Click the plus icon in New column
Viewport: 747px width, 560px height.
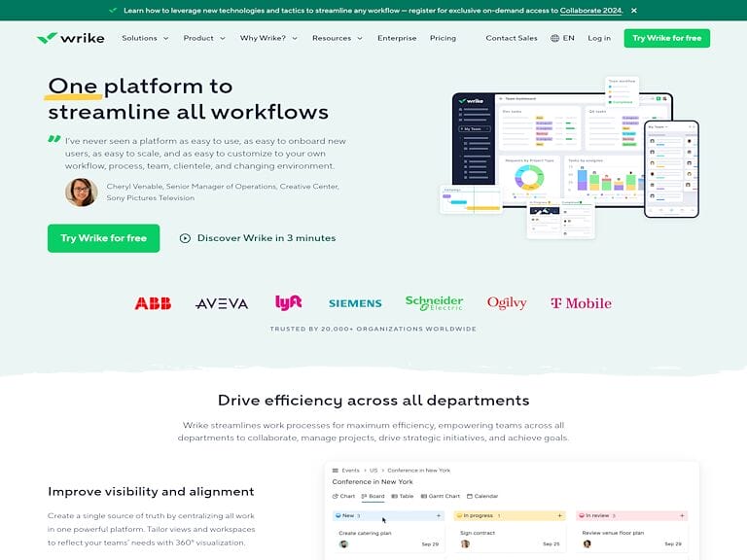click(438, 515)
